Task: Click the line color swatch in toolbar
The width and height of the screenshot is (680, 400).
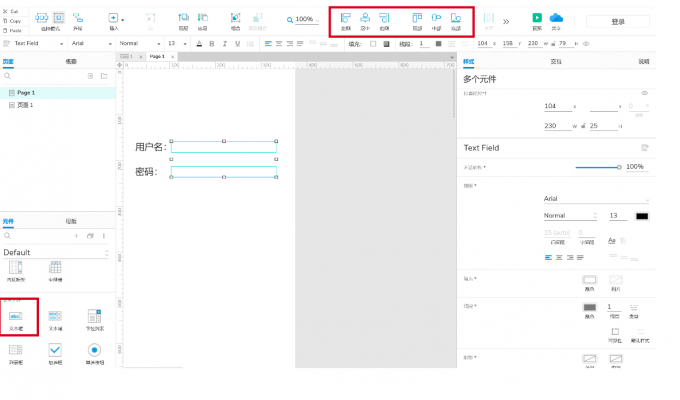Action: [x=438, y=44]
